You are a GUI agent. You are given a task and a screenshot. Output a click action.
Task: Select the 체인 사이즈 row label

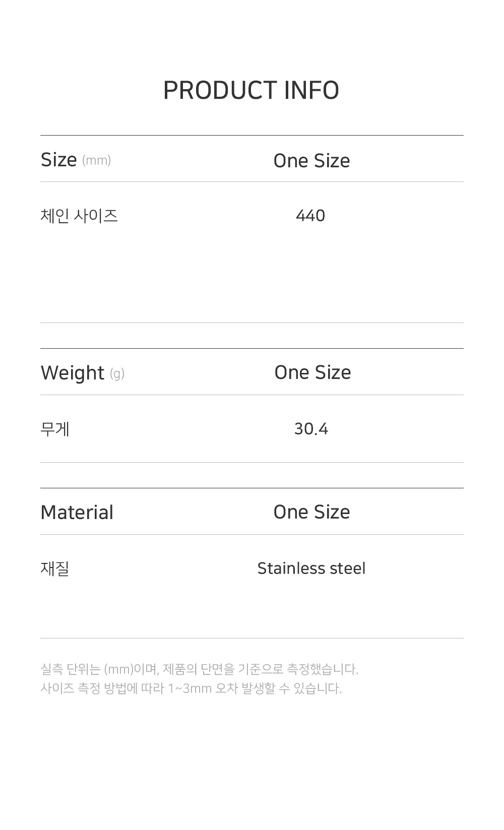pos(79,216)
